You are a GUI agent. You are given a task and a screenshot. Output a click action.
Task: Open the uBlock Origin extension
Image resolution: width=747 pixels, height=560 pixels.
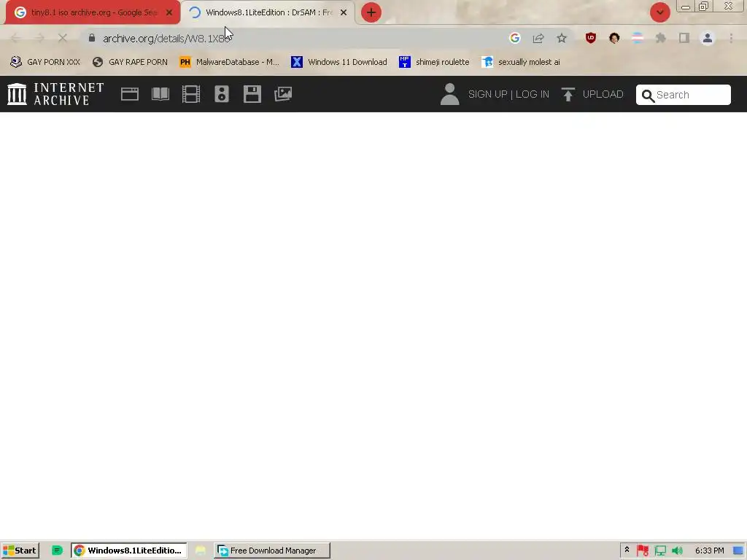coord(591,38)
